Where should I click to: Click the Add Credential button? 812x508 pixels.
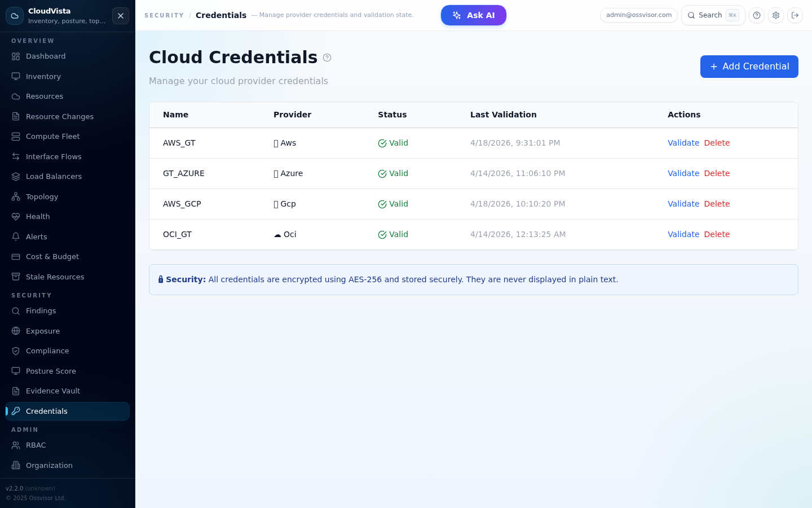pyautogui.click(x=749, y=67)
